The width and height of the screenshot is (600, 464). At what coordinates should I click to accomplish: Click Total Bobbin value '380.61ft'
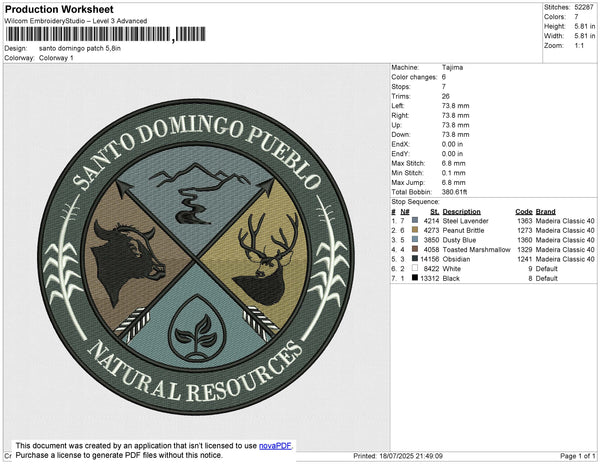[455, 192]
